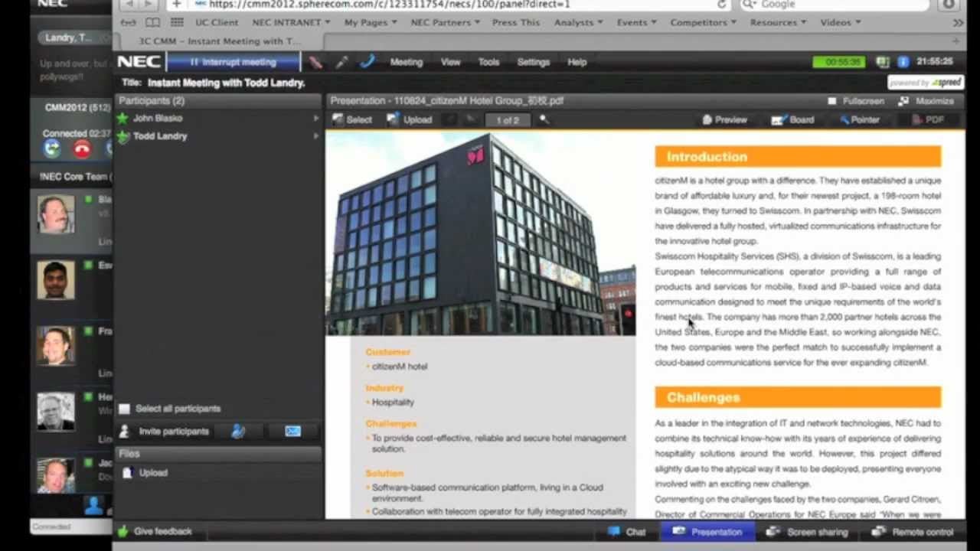The image size is (980, 551).
Task: Switch to the Presentation tab
Action: [707, 532]
